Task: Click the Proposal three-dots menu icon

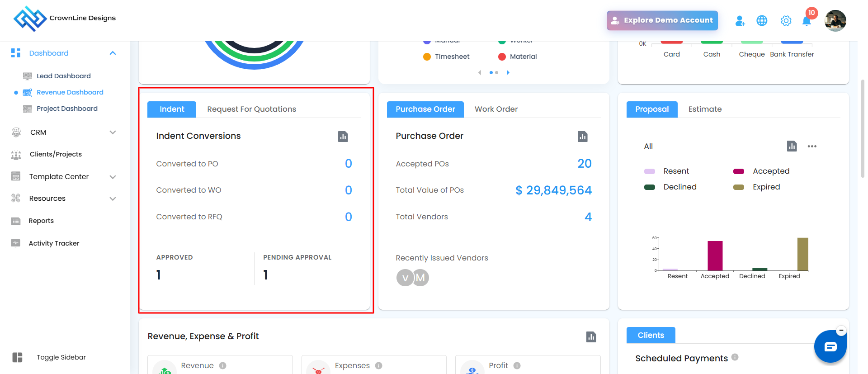Action: tap(812, 146)
